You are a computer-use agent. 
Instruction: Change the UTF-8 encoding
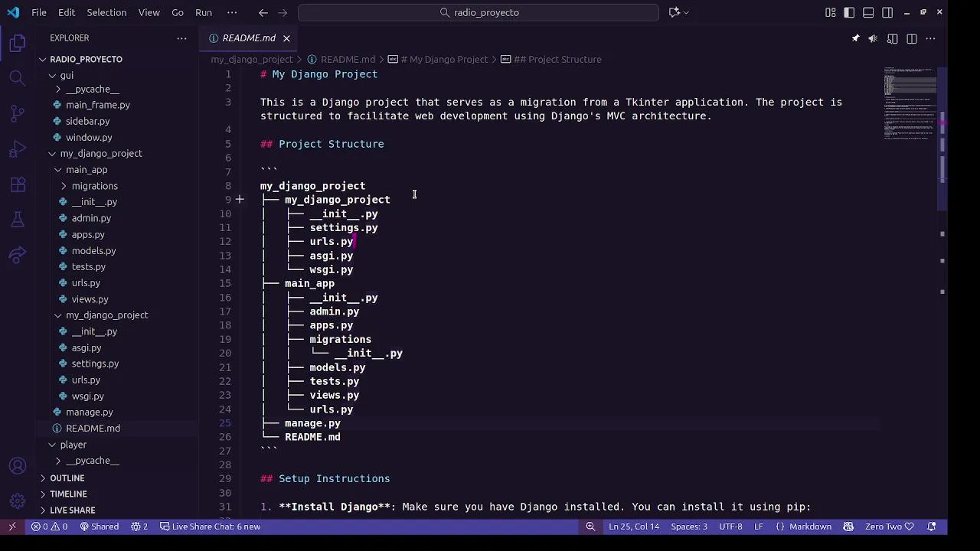(x=730, y=527)
